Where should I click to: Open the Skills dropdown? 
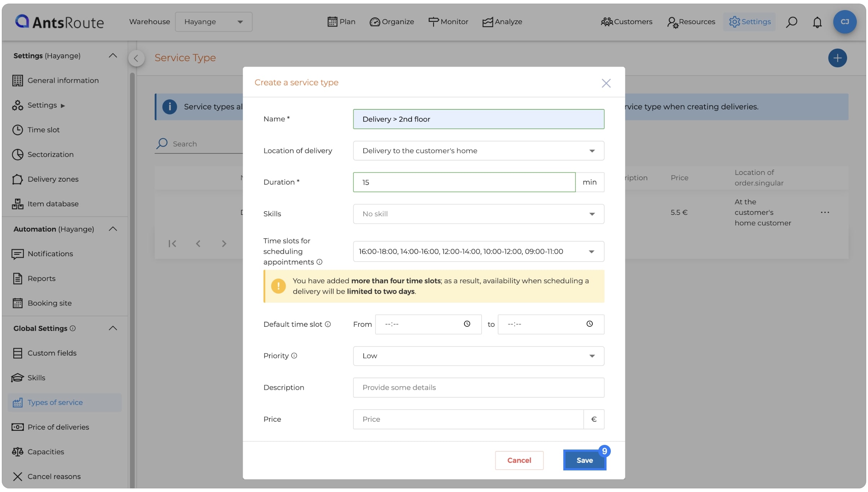(x=478, y=214)
